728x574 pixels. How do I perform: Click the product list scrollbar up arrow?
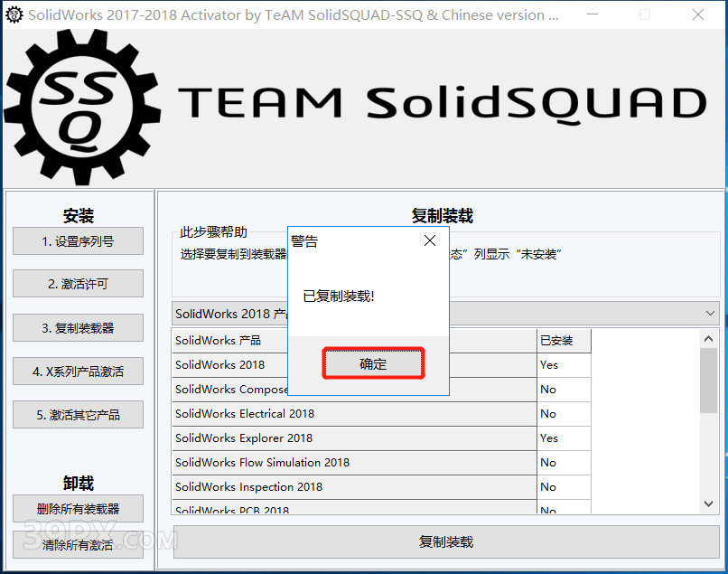coord(708,339)
